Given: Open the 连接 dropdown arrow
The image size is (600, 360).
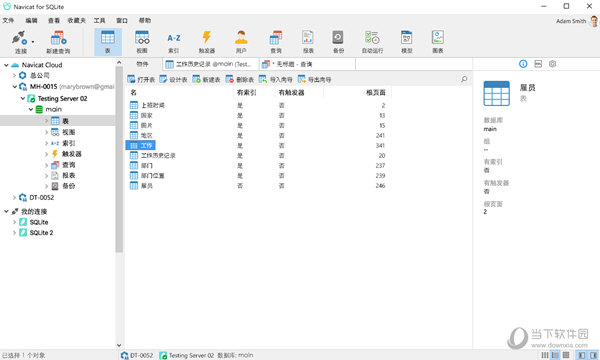Looking at the screenshot, I should coord(33,42).
